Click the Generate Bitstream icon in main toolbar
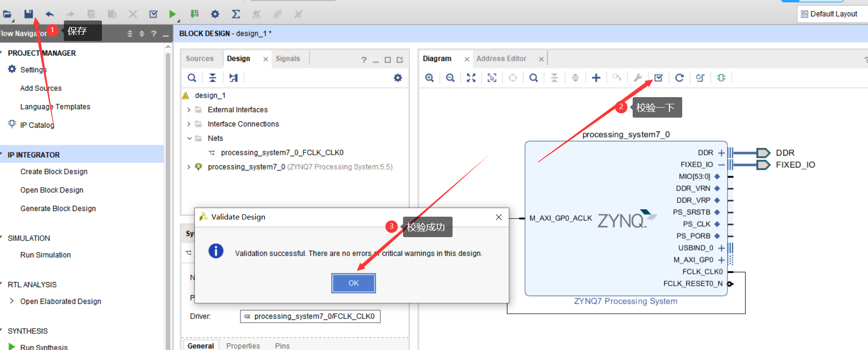 (x=194, y=14)
